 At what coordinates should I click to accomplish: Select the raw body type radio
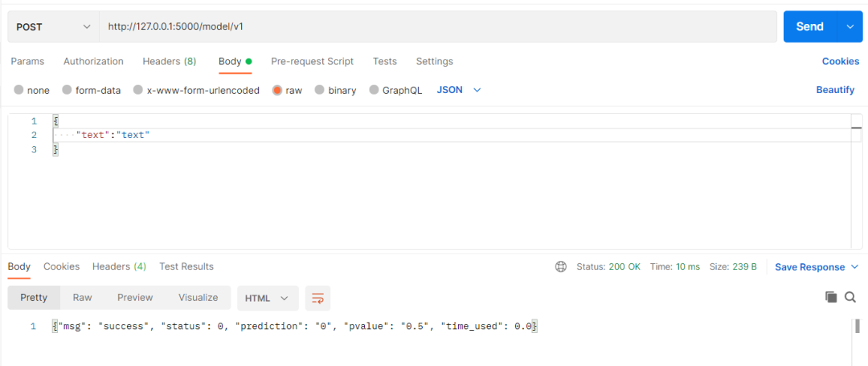pyautogui.click(x=277, y=91)
